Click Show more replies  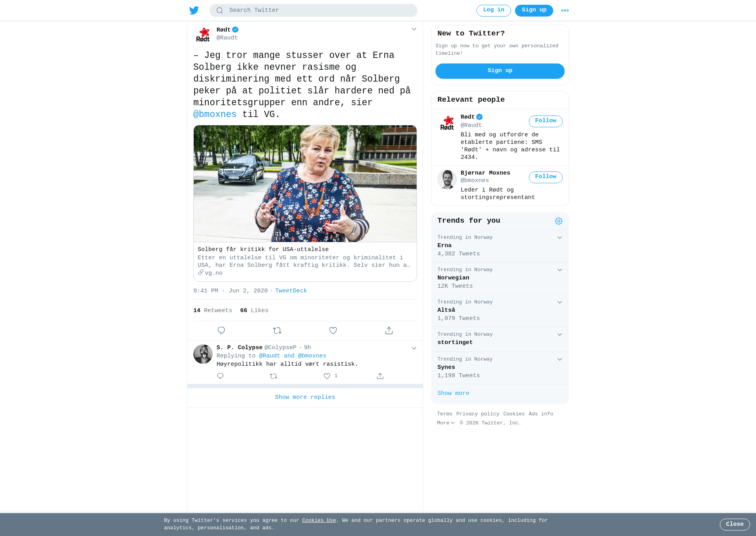305,397
